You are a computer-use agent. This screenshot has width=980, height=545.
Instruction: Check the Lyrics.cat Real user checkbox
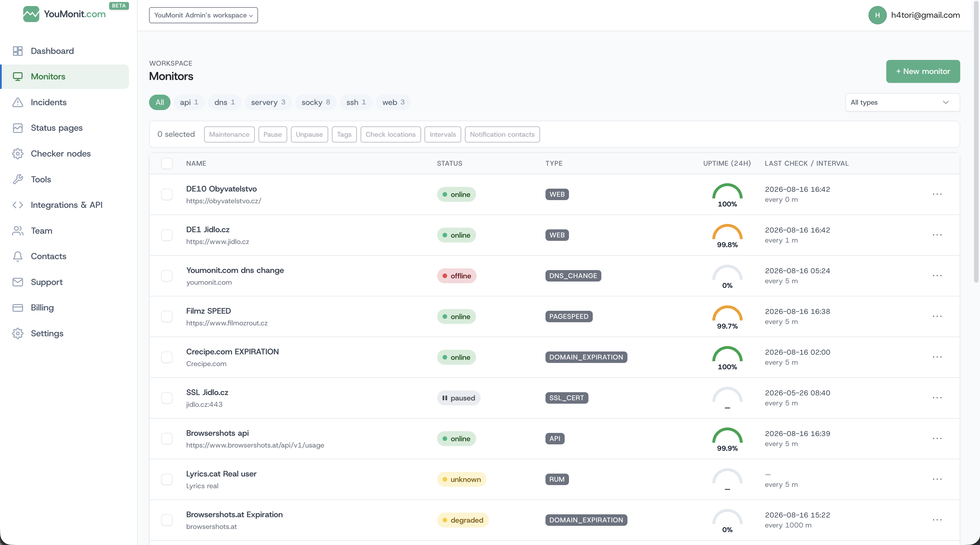click(x=167, y=480)
